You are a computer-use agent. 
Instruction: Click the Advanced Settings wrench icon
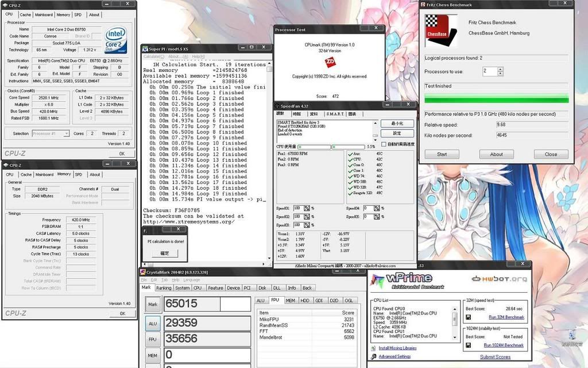pyautogui.click(x=374, y=356)
